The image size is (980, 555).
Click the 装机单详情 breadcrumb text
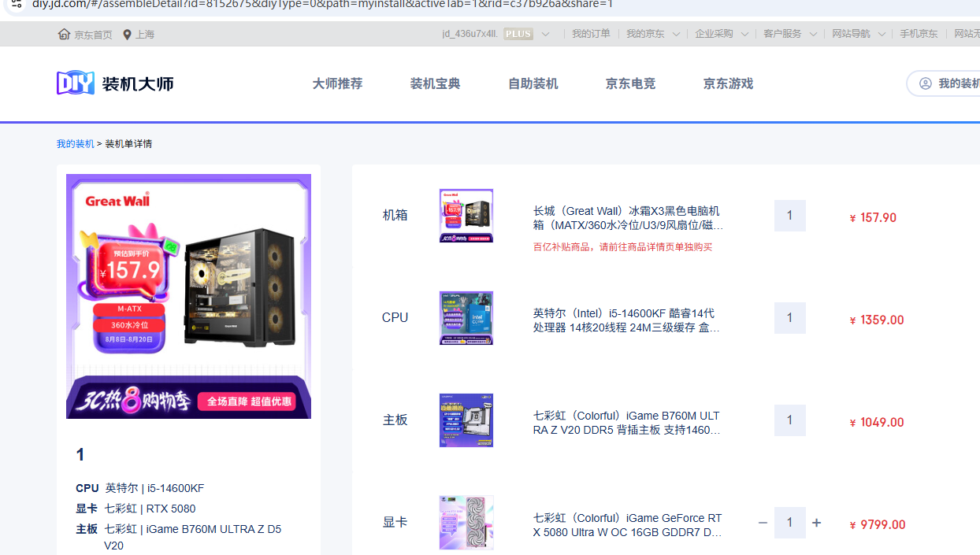coord(128,144)
